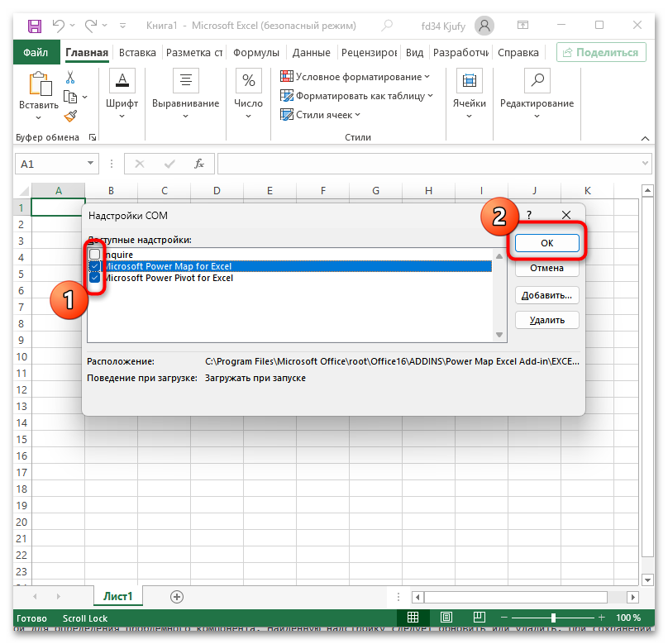
Task: Click the zoom slider in status bar
Action: click(552, 618)
